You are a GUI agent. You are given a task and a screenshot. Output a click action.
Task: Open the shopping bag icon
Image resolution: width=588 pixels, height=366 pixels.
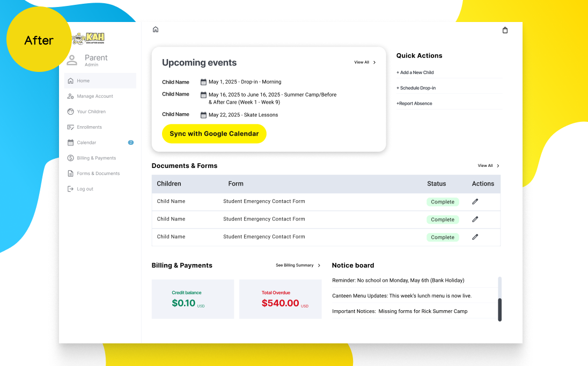(505, 30)
